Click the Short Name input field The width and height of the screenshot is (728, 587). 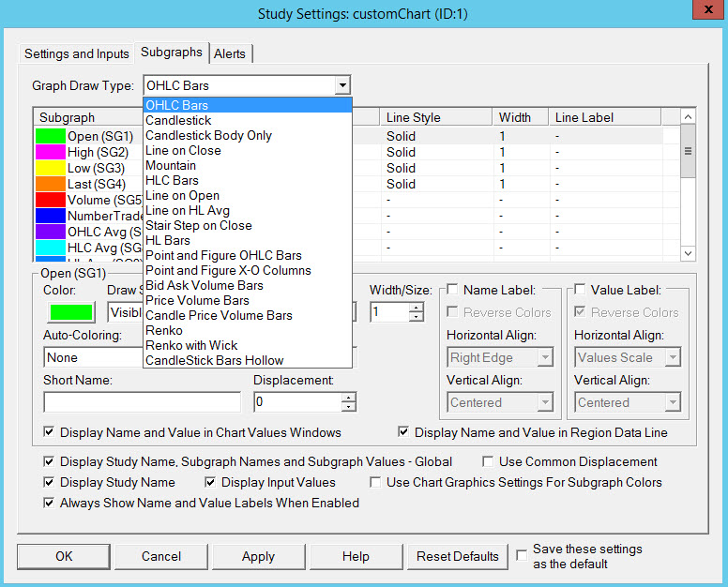[x=142, y=402]
